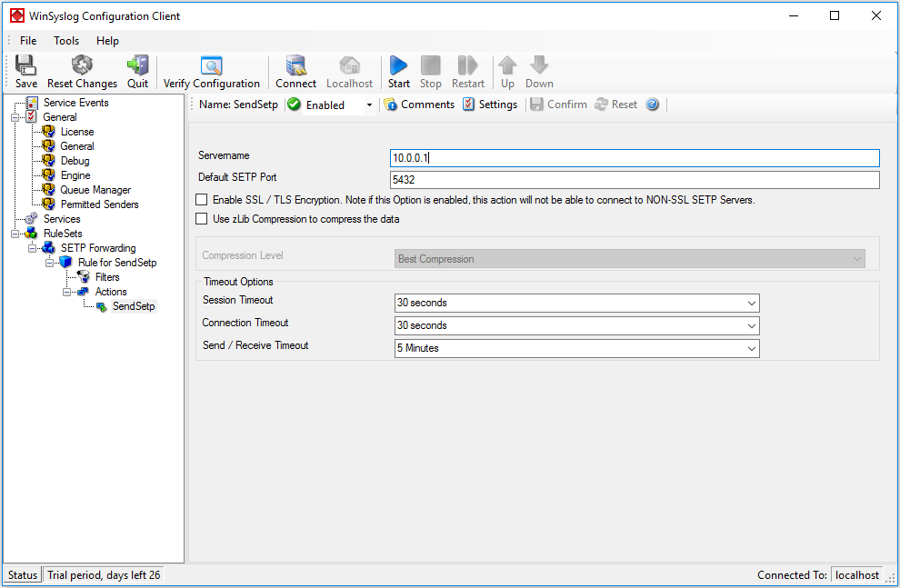Collapse the Rule for SendSetp node
Screen dimensions: 900x588
49,263
